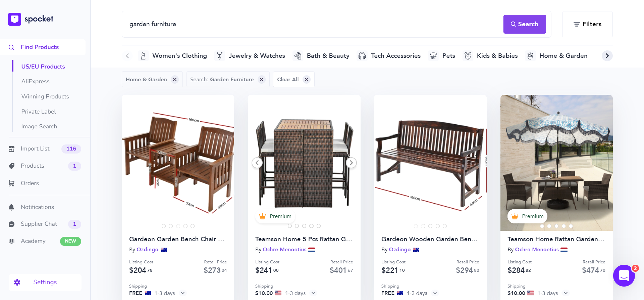Click the Notifications bell icon
The height and width of the screenshot is (300, 644).
(11, 207)
